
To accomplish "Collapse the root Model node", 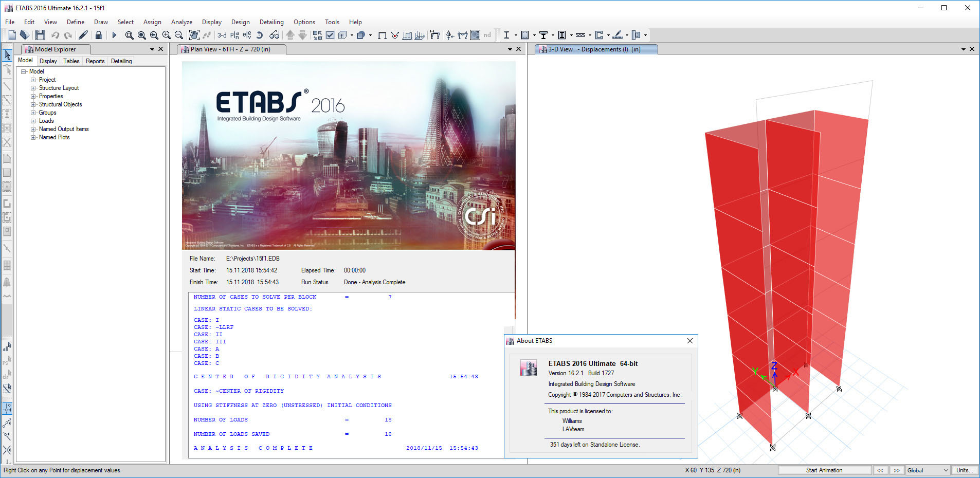I will (x=23, y=71).
